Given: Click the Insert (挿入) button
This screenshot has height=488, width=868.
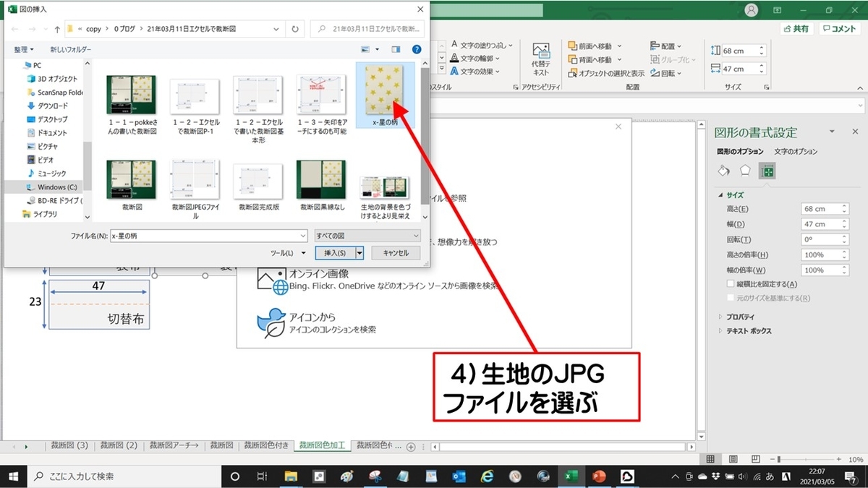Looking at the screenshot, I should [335, 253].
